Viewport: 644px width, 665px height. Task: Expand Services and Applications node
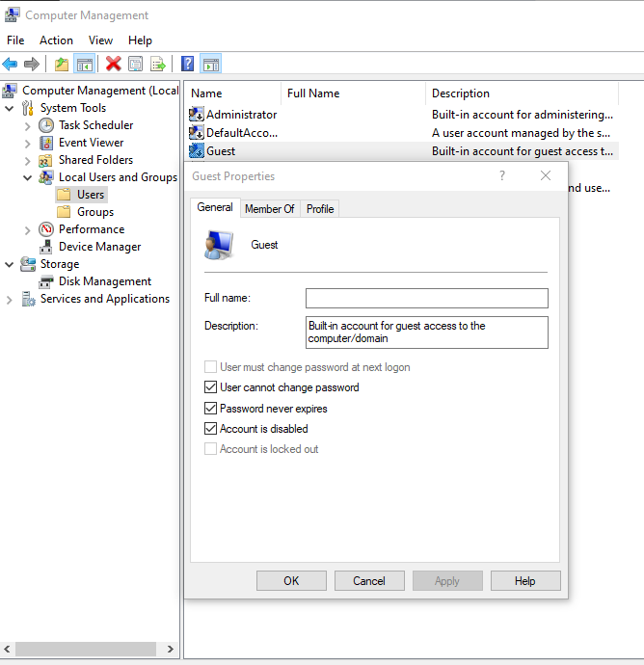coord(10,300)
